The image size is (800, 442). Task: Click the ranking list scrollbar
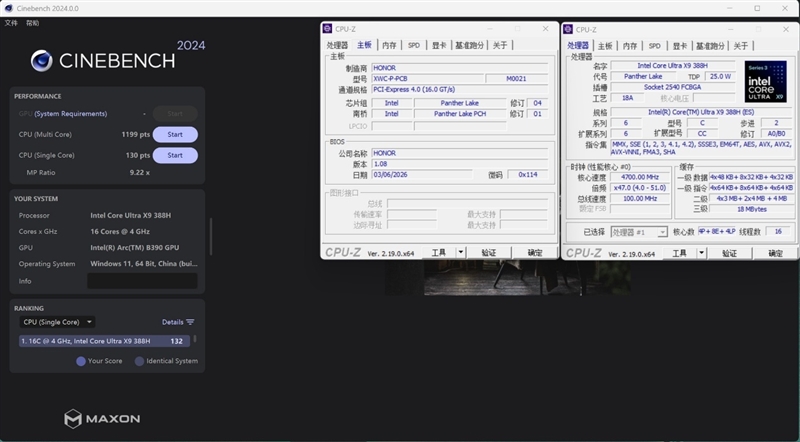194,338
